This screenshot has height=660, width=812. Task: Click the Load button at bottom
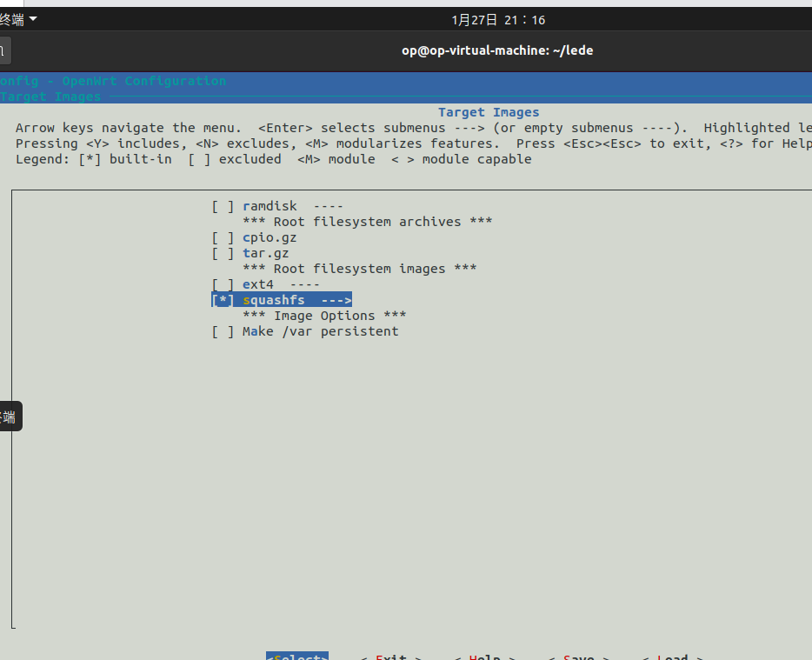[672, 656]
